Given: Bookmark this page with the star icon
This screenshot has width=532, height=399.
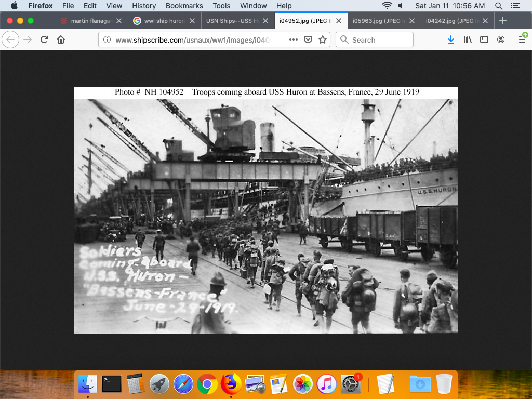Looking at the screenshot, I should (323, 39).
